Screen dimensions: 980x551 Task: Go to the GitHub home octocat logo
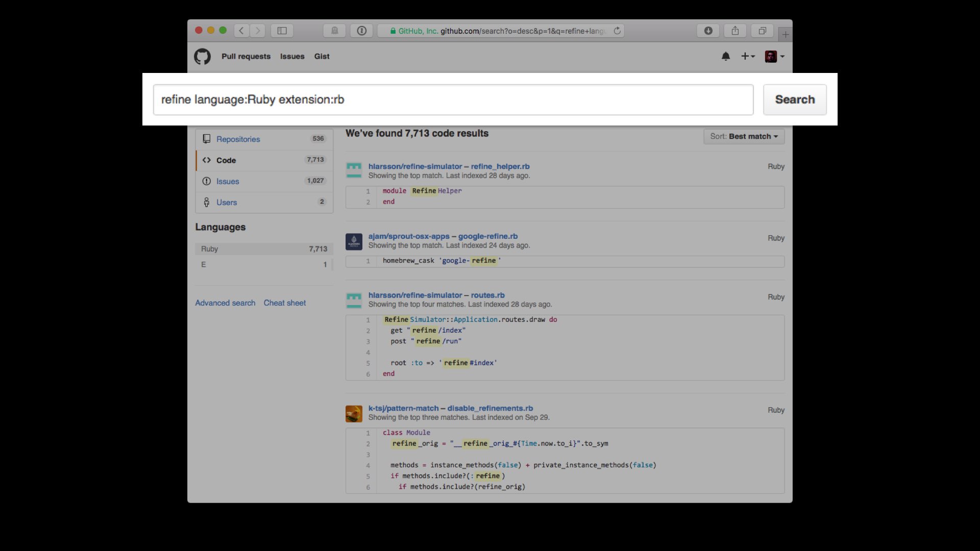coord(202,56)
